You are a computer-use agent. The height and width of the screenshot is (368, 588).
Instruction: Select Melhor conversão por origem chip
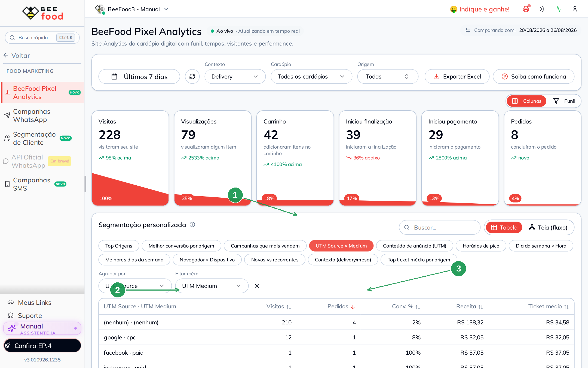[x=181, y=246]
